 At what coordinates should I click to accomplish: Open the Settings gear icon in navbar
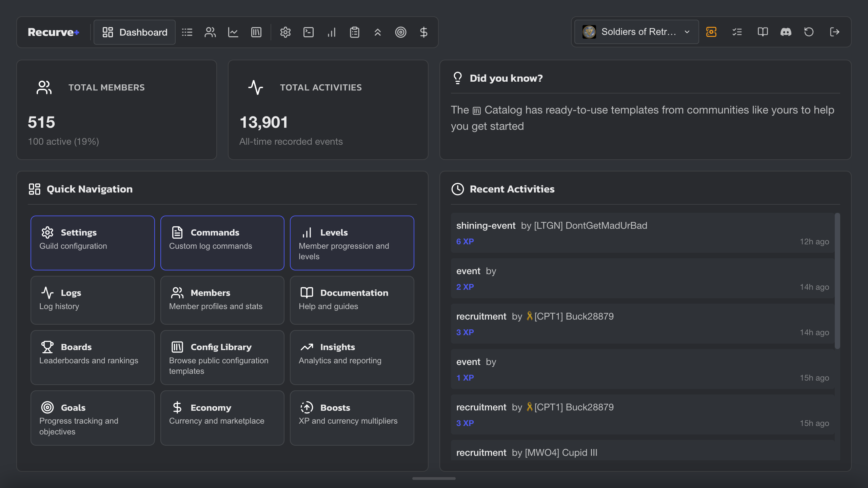pos(285,32)
